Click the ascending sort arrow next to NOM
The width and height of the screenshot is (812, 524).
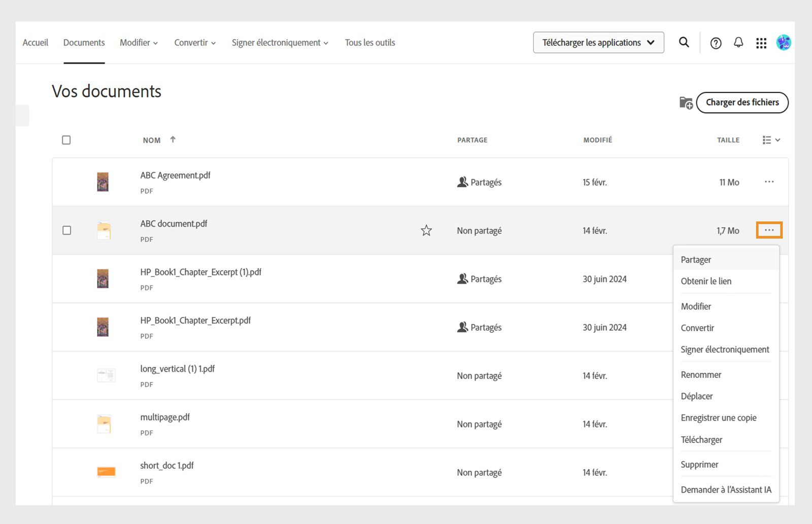tap(173, 138)
